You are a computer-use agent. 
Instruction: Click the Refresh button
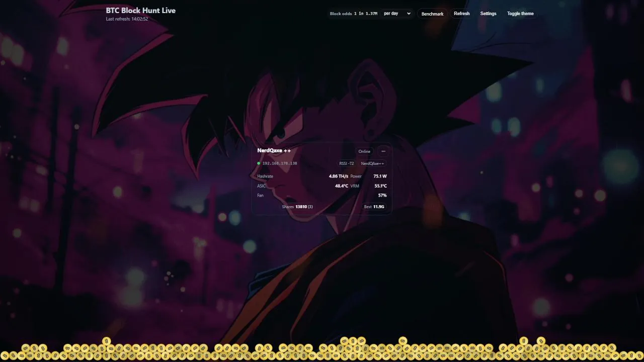[461, 14]
